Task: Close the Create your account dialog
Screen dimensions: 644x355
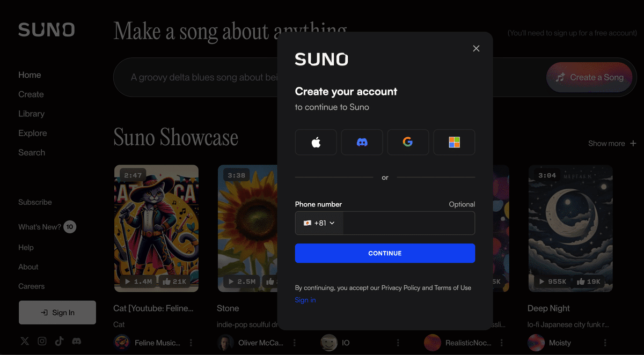Action: pyautogui.click(x=476, y=48)
